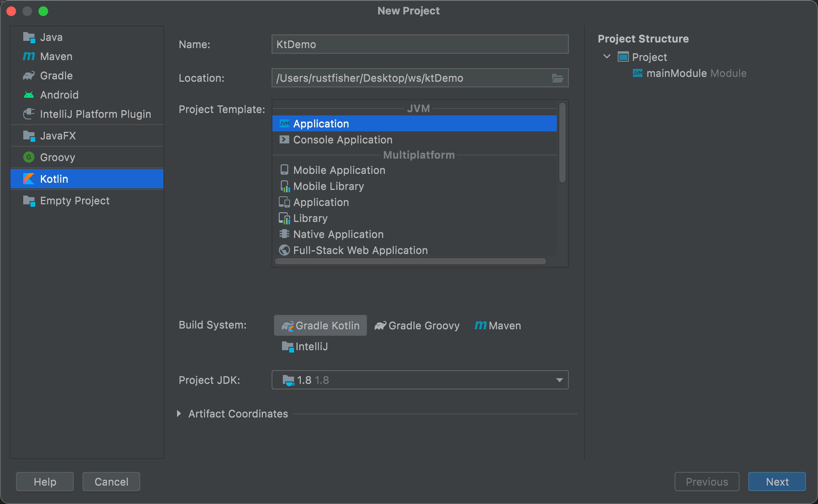The image size is (818, 504).
Task: Click the Gradle elephant icon in sidebar
Action: 28,76
